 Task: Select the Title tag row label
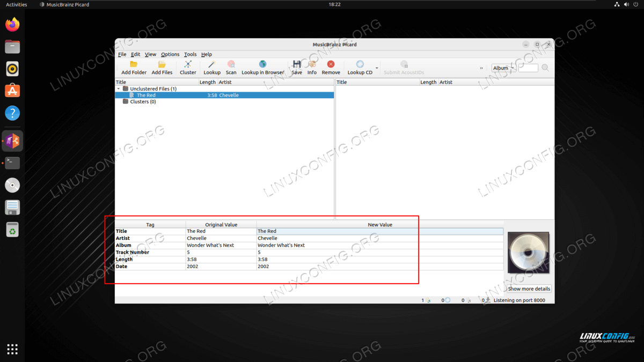point(121,231)
